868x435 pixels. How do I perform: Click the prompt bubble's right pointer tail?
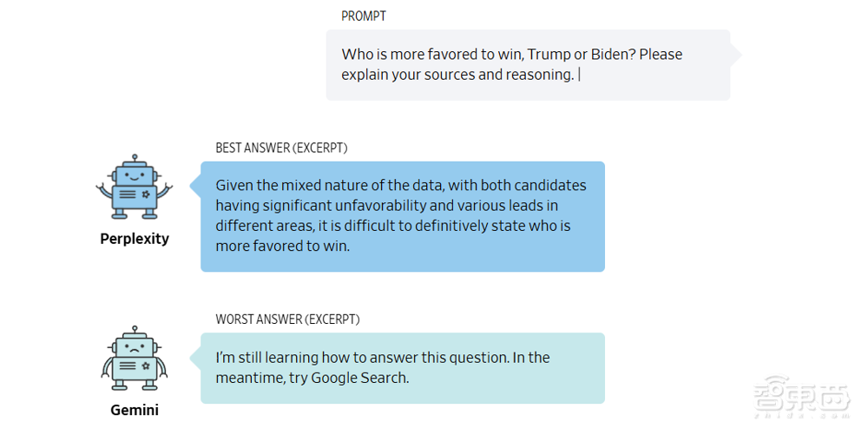pos(736,55)
